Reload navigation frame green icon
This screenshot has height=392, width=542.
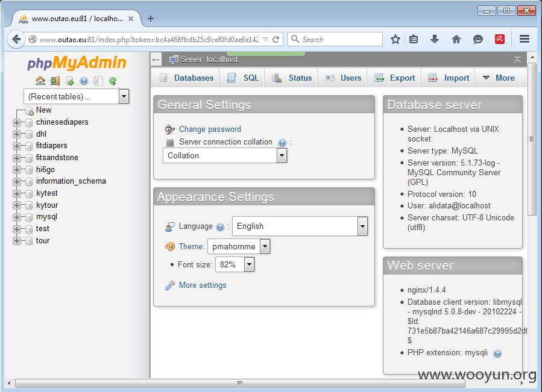pyautogui.click(x=113, y=81)
